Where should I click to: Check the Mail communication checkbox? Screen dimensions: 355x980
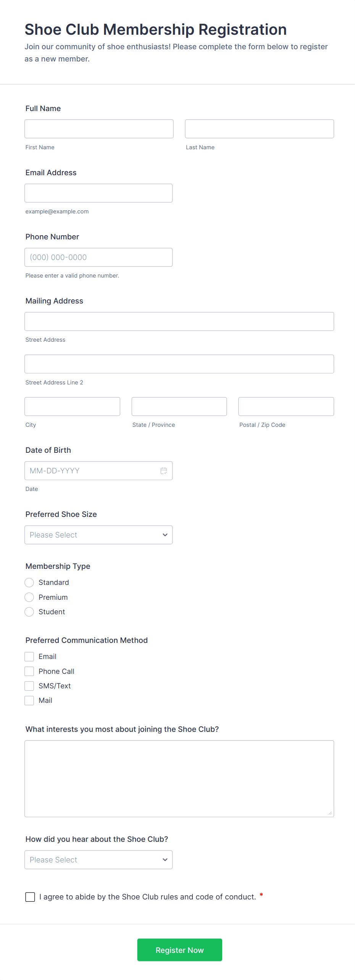[x=29, y=701]
